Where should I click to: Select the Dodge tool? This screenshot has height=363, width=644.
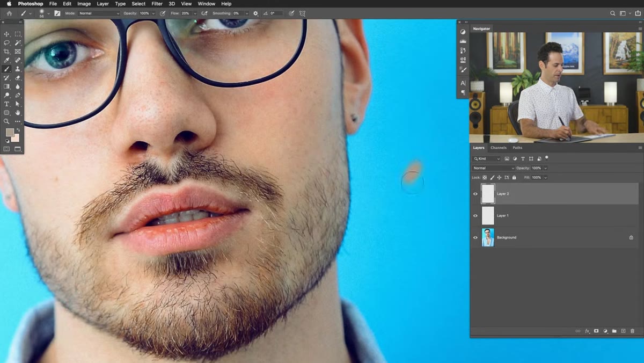7,95
